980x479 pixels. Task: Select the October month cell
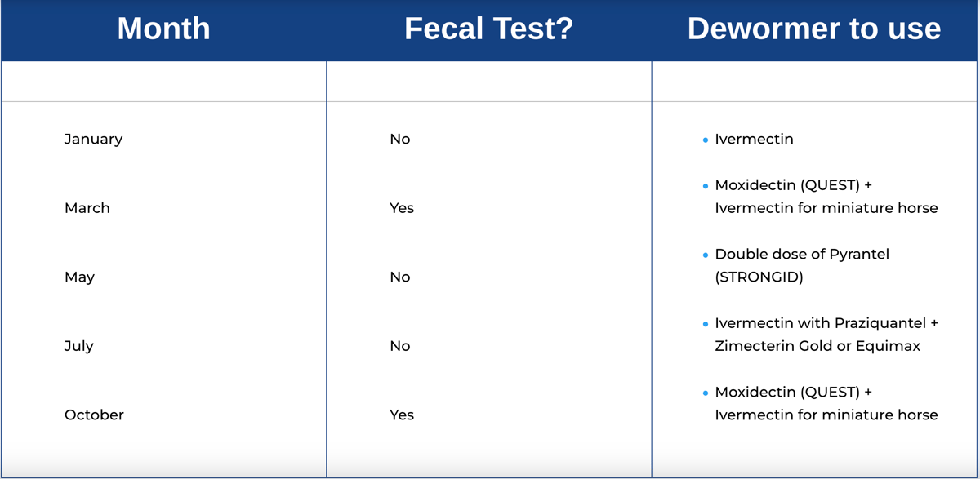[95, 415]
